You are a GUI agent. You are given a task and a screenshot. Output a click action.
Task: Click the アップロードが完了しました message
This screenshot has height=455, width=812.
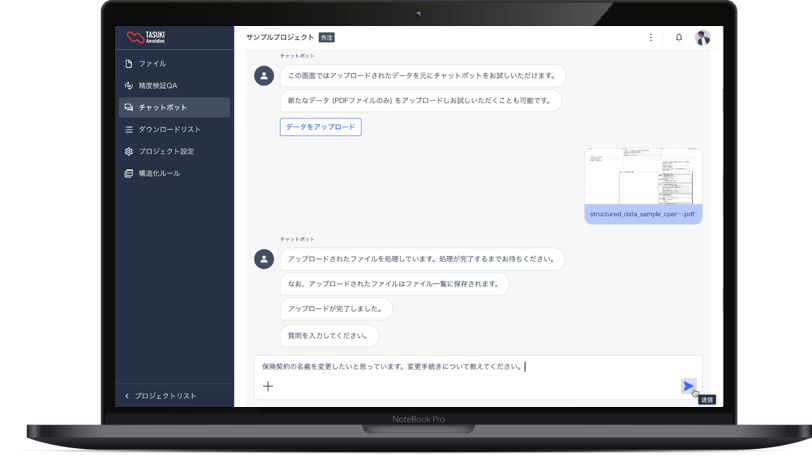pos(336,309)
